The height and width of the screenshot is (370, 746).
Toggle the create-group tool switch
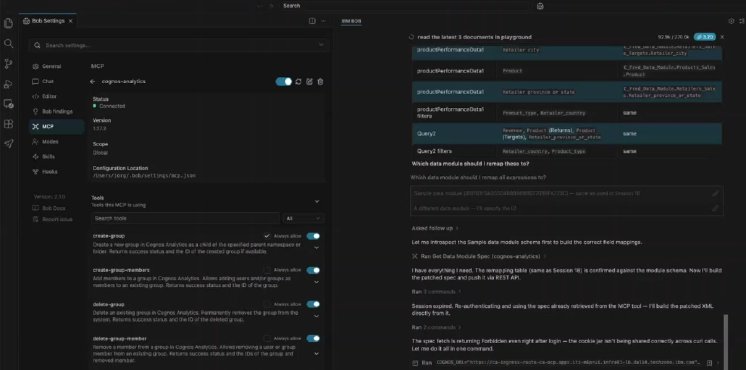coord(313,236)
